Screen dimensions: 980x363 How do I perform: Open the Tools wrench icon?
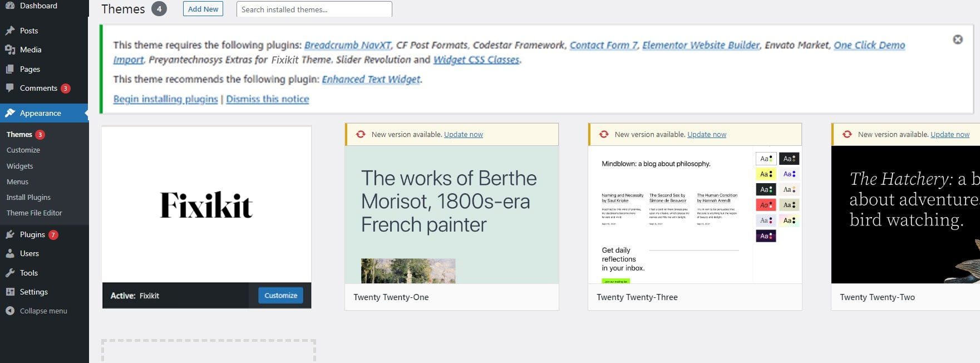point(10,273)
